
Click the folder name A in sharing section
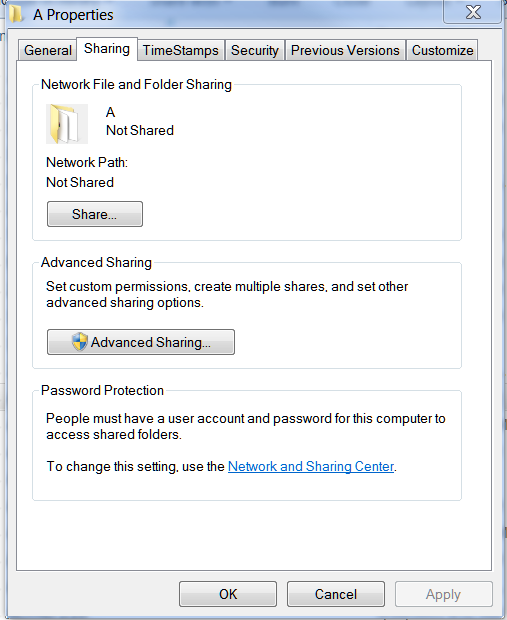pos(110,112)
